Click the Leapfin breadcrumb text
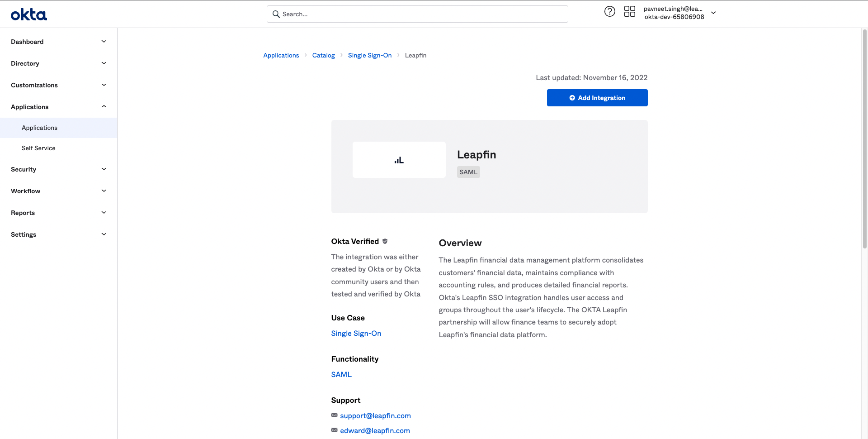Image resolution: width=868 pixels, height=439 pixels. tap(415, 55)
